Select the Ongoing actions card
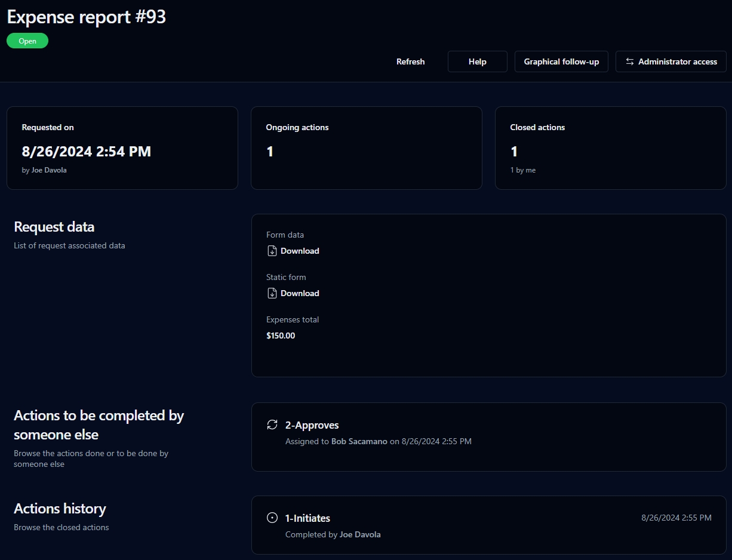The height and width of the screenshot is (560, 732). pos(366,148)
